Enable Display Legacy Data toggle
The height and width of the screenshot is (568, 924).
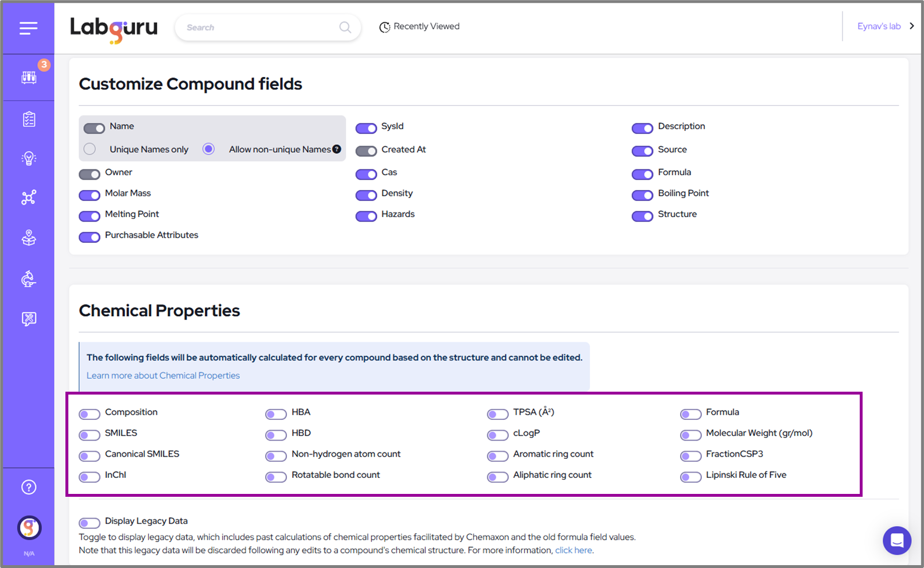coord(90,523)
